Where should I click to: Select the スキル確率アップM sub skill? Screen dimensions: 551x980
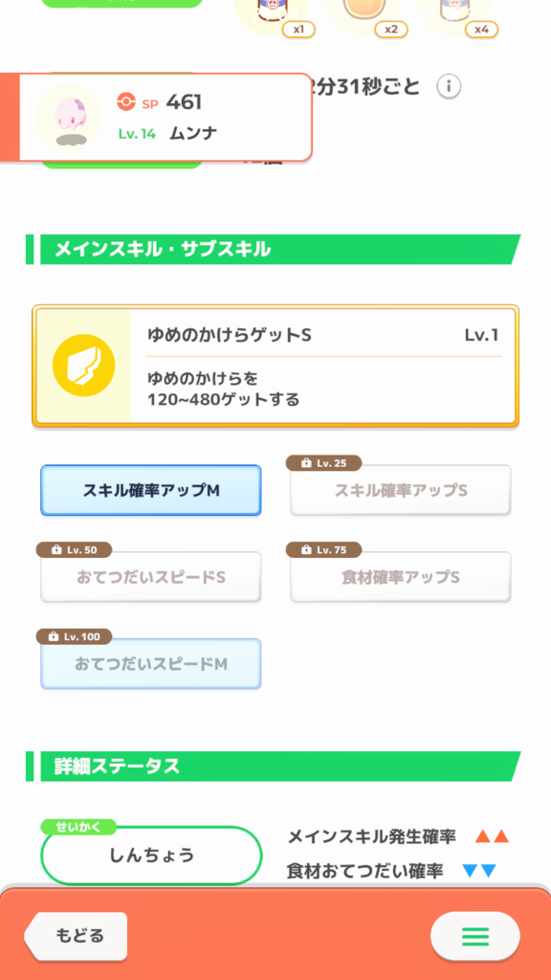point(151,491)
